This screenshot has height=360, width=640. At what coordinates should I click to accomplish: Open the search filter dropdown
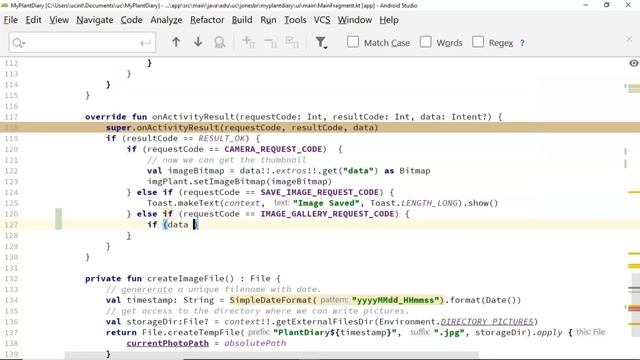322,42
